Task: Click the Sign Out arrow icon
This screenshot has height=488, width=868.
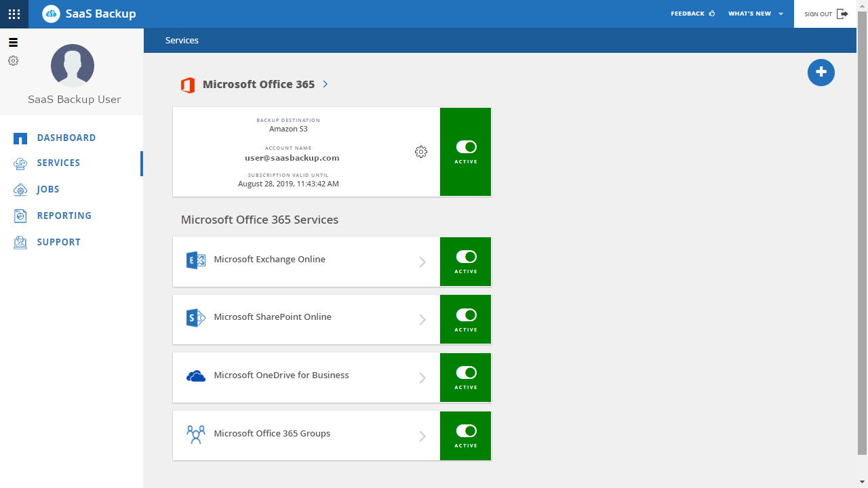Action: coord(842,14)
